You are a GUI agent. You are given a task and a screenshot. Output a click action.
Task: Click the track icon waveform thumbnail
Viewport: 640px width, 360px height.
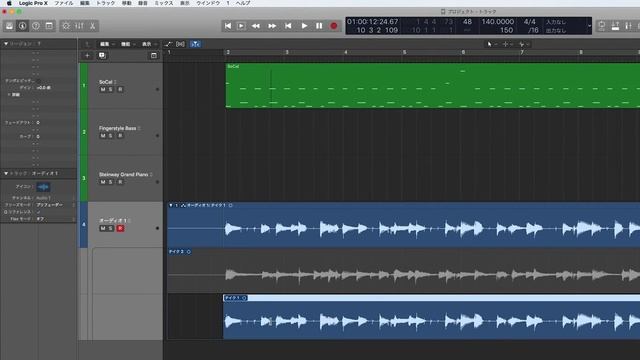point(43,187)
